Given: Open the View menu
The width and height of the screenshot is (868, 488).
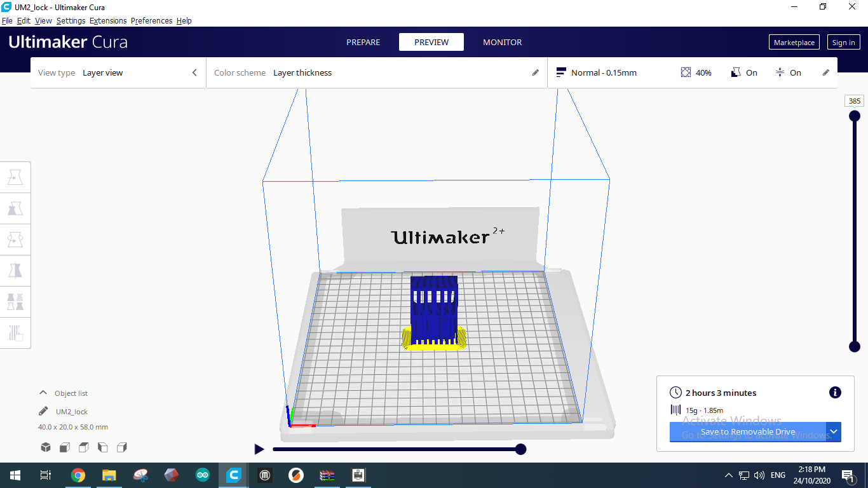Looking at the screenshot, I should pyautogui.click(x=43, y=21).
